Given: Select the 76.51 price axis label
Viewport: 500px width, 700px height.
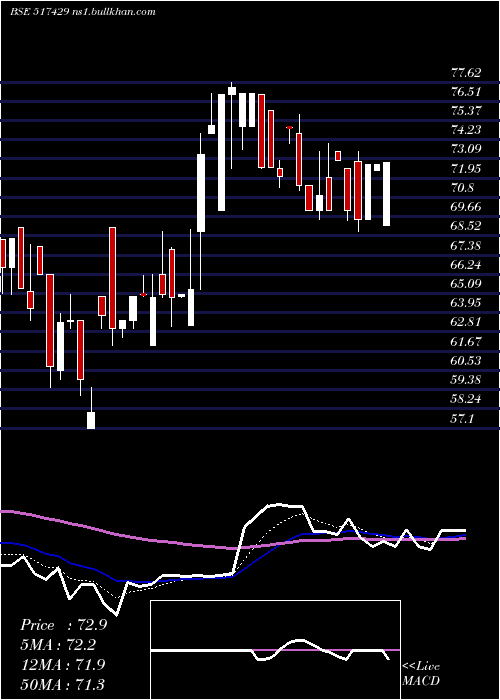Looking at the screenshot, I should pyautogui.click(x=466, y=92).
